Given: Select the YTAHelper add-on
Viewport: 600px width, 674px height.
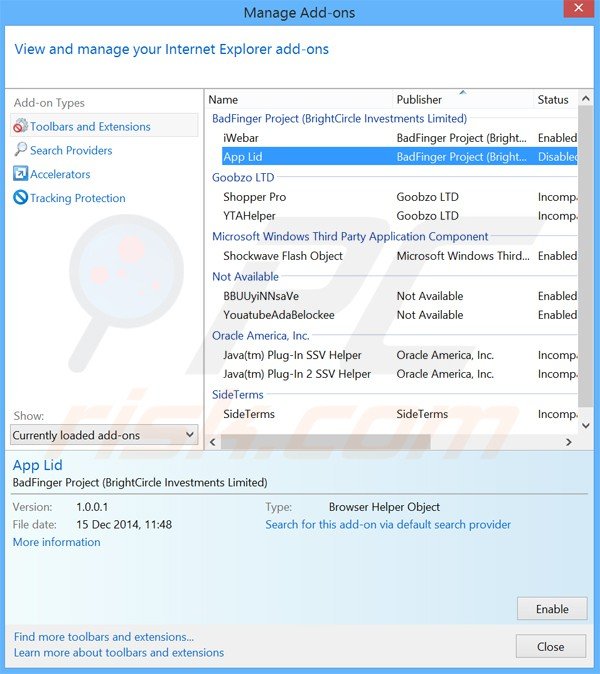Looking at the screenshot, I should pos(399,216).
